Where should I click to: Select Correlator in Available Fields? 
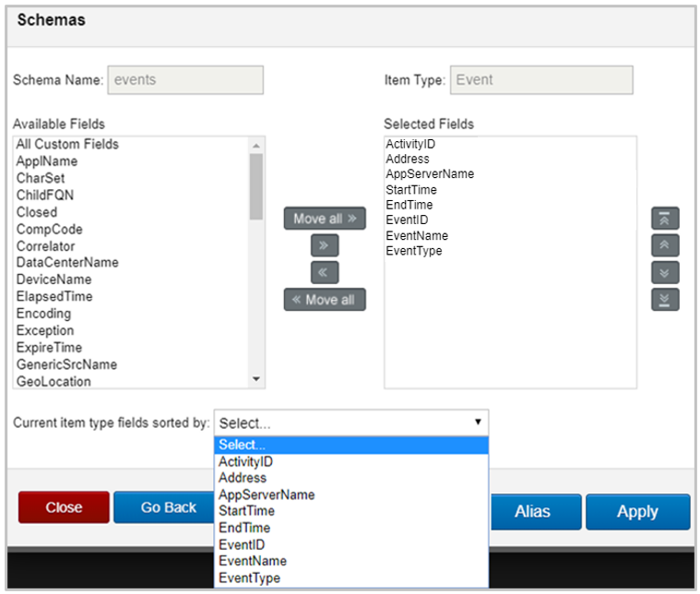coord(131,246)
